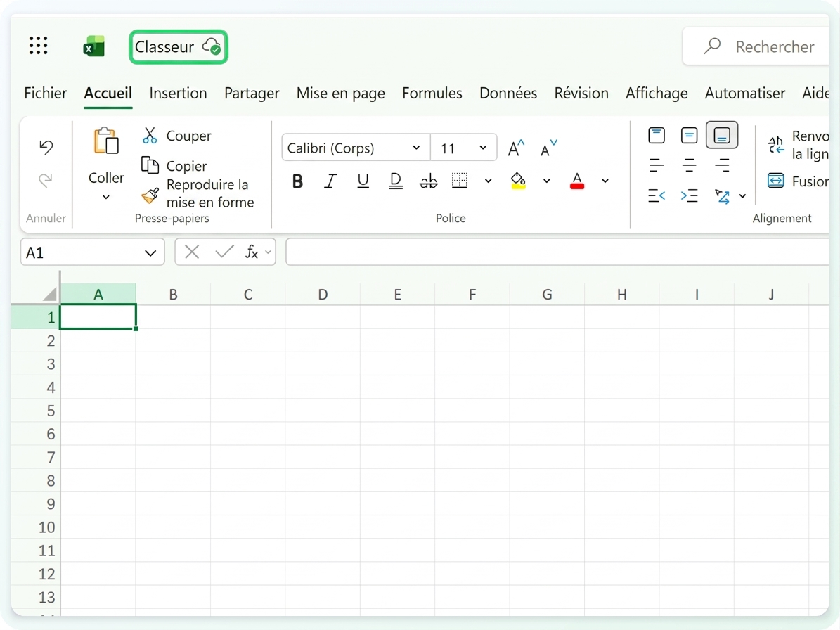
Task: Click the merge cells icon
Action: click(x=776, y=181)
